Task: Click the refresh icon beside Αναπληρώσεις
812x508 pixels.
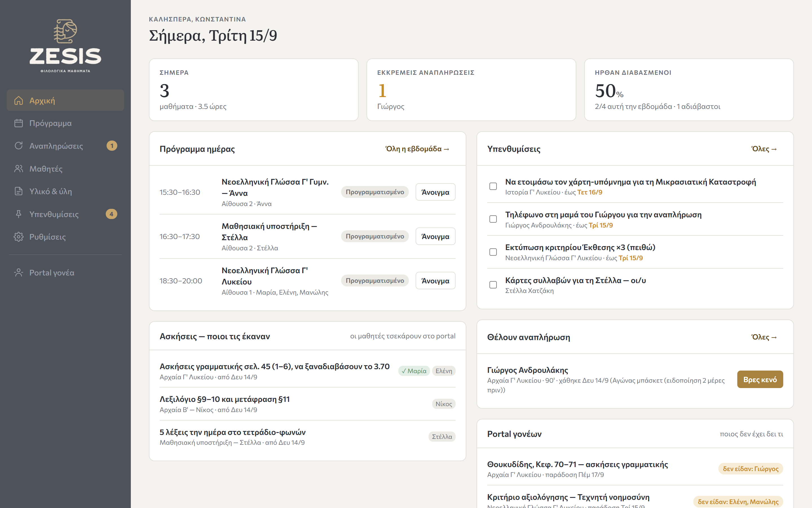Action: [19, 146]
